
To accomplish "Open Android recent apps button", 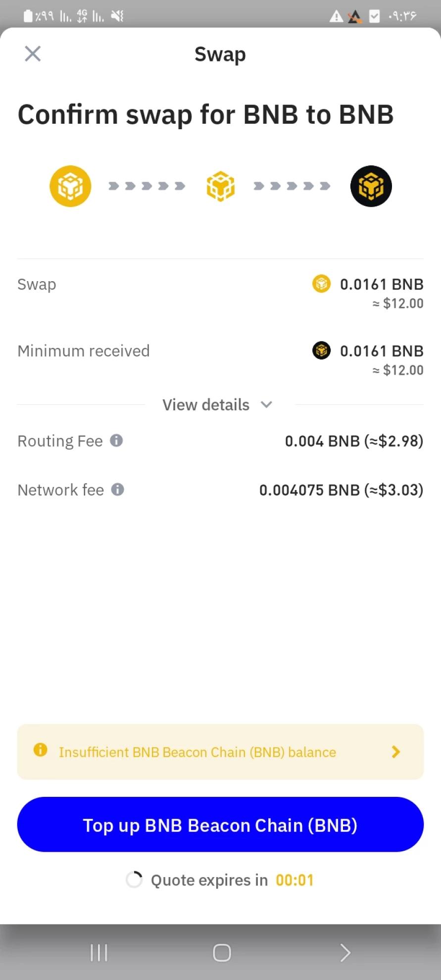I will click(99, 952).
